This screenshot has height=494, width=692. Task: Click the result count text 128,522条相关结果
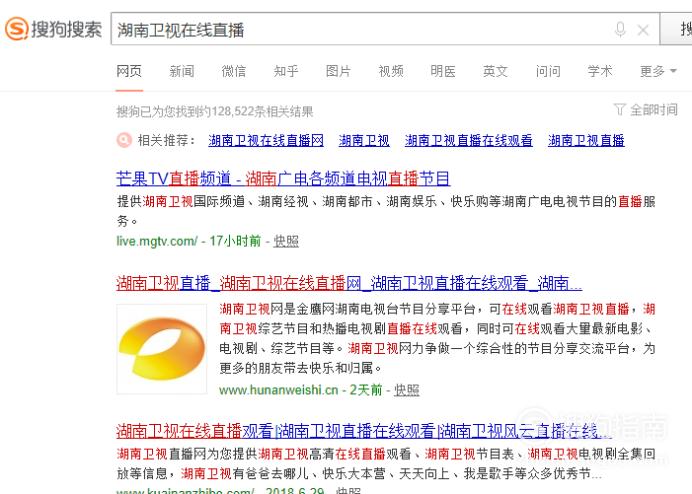pyautogui.click(x=263, y=111)
